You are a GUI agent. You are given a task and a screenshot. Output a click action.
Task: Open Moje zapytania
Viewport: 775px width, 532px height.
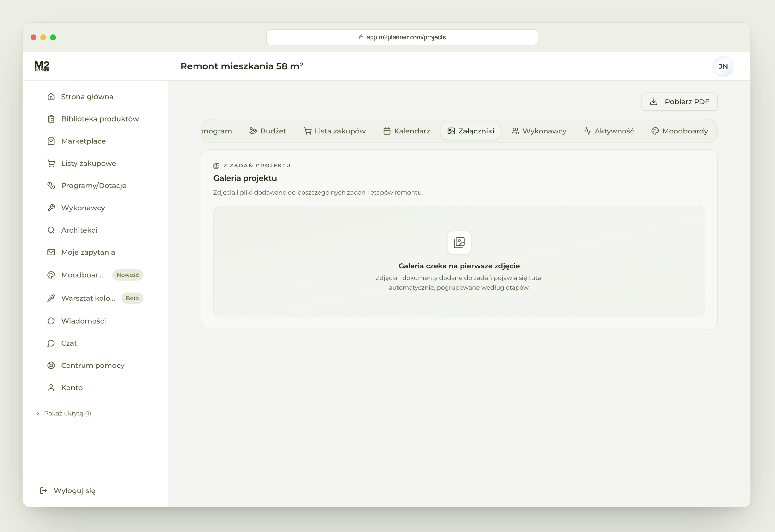(95, 252)
